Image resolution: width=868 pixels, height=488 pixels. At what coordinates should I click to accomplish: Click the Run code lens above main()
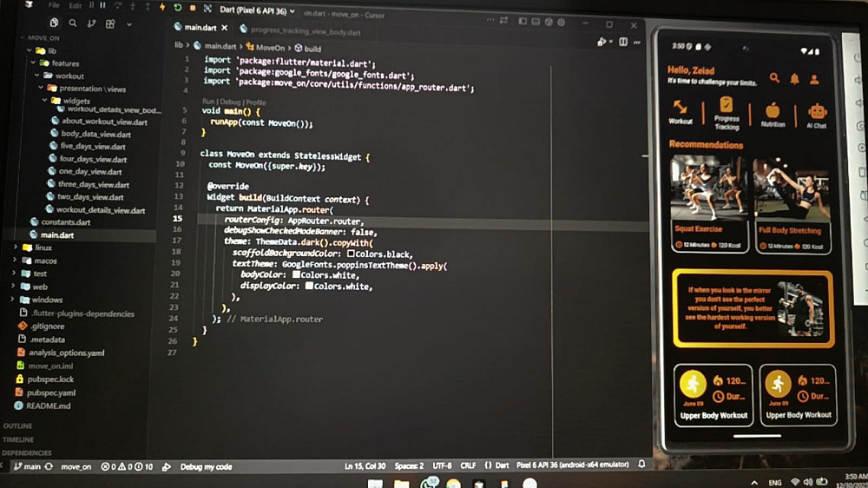[208, 102]
